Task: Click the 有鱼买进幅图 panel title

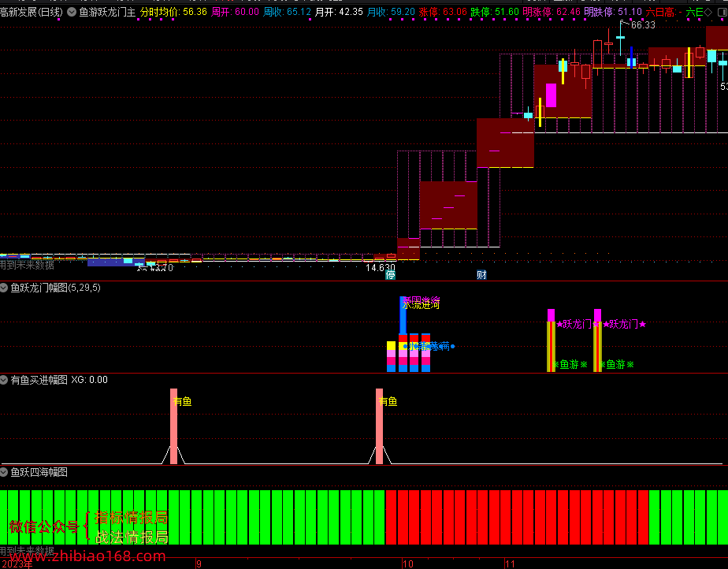Action: (39, 380)
